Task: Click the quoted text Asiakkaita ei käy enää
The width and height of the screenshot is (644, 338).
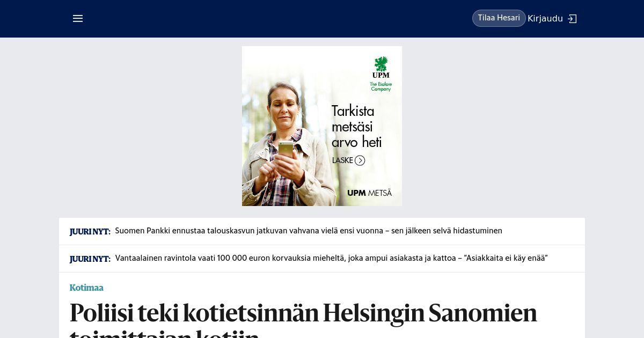Action: pyautogui.click(x=507, y=259)
